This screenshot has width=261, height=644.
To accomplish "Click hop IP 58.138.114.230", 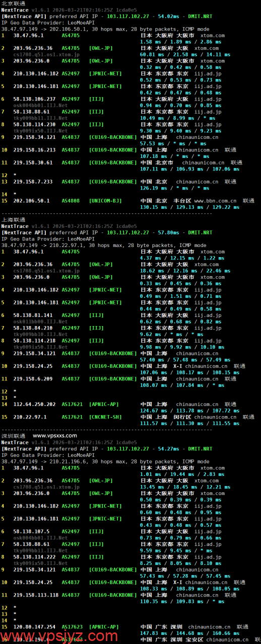I will tap(34, 124).
